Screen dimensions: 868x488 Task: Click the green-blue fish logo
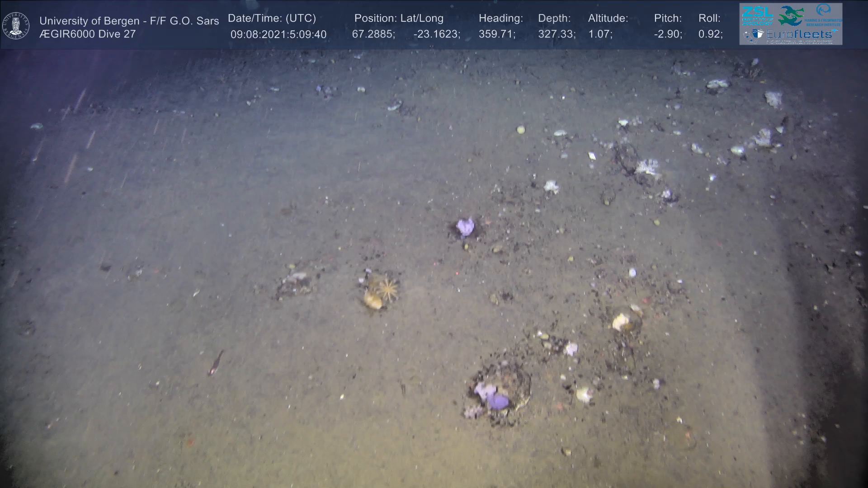coord(790,16)
